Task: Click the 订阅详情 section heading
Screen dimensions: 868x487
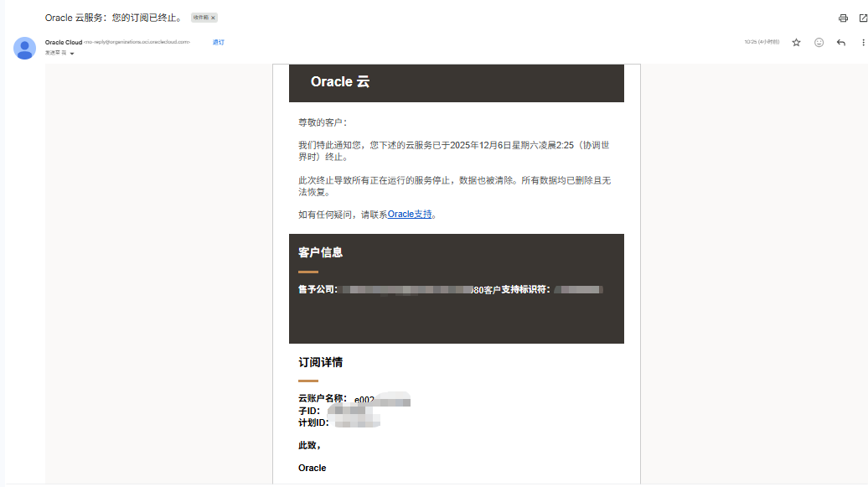Action: tap(320, 363)
